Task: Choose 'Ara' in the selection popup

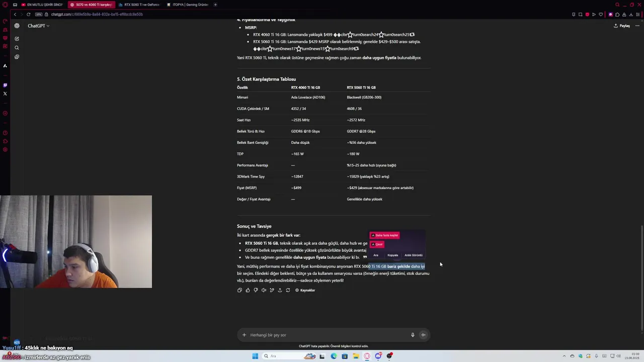Action: (376, 255)
